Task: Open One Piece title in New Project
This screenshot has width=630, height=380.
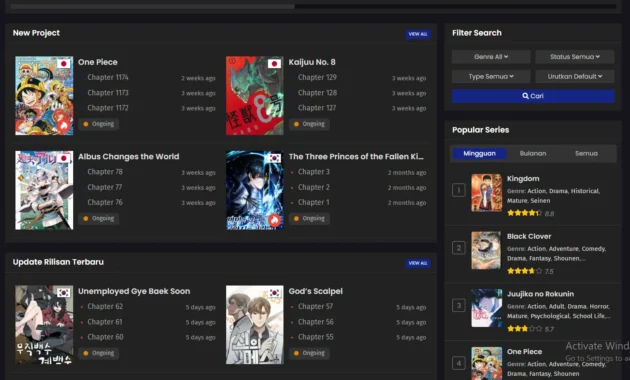Action: click(98, 62)
